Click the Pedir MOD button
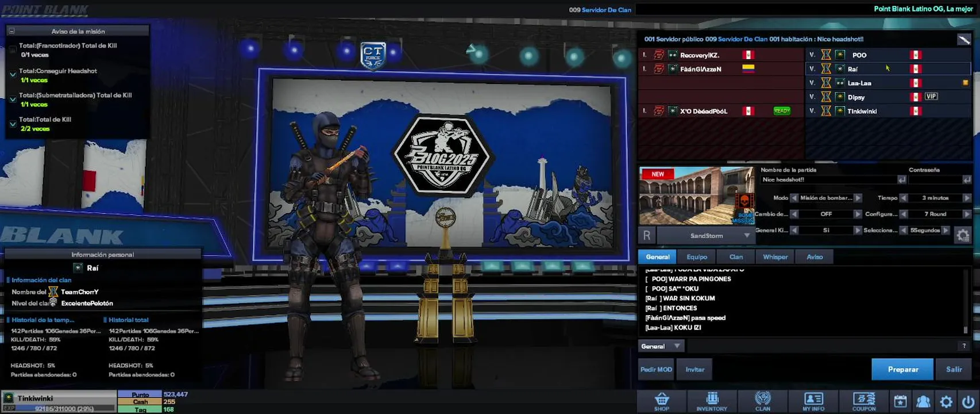Screen dimensions: 980x414 [656, 369]
